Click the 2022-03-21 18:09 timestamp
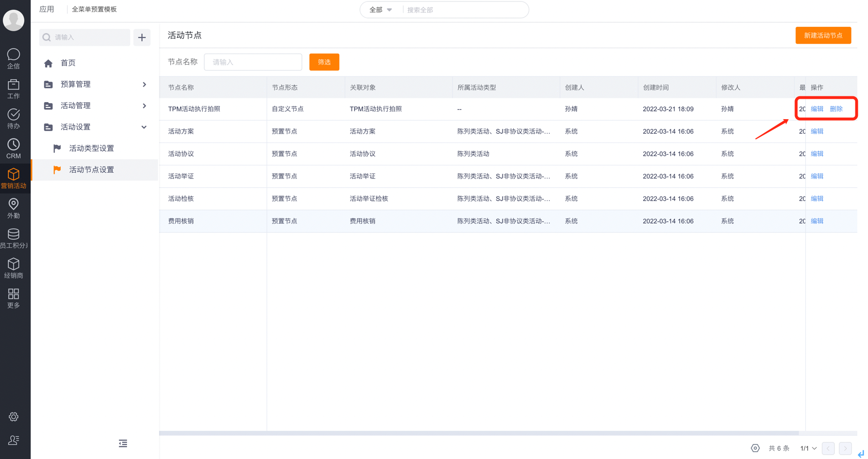The height and width of the screenshot is (459, 868). pos(668,109)
